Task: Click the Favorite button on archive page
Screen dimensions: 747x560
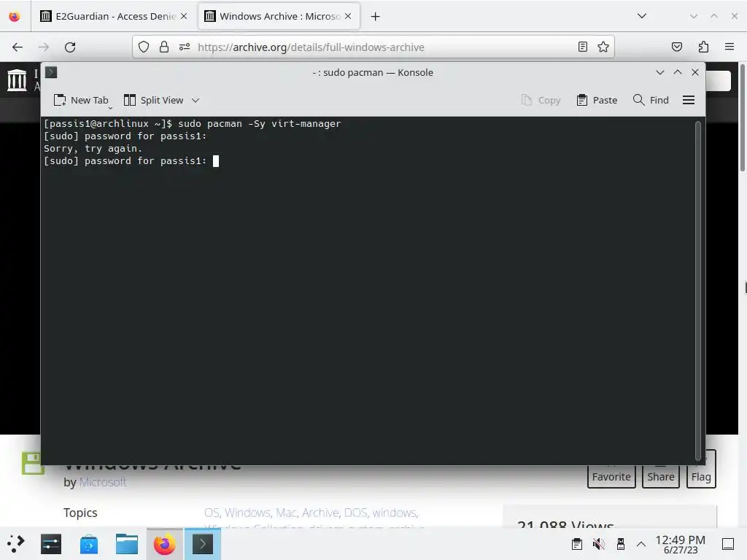Action: (611, 477)
